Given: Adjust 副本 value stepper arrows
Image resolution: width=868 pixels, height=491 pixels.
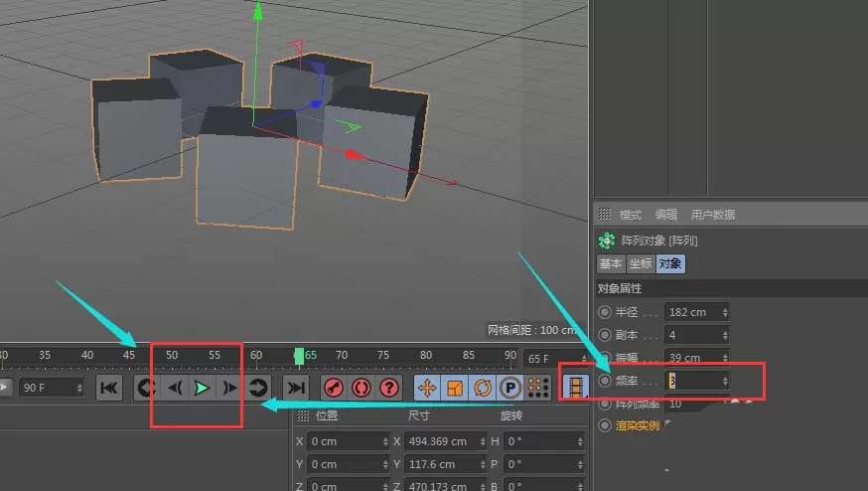Looking at the screenshot, I should 725,335.
